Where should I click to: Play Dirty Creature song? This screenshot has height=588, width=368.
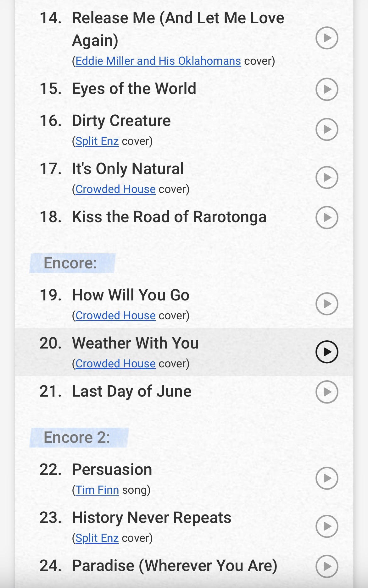[x=327, y=129]
